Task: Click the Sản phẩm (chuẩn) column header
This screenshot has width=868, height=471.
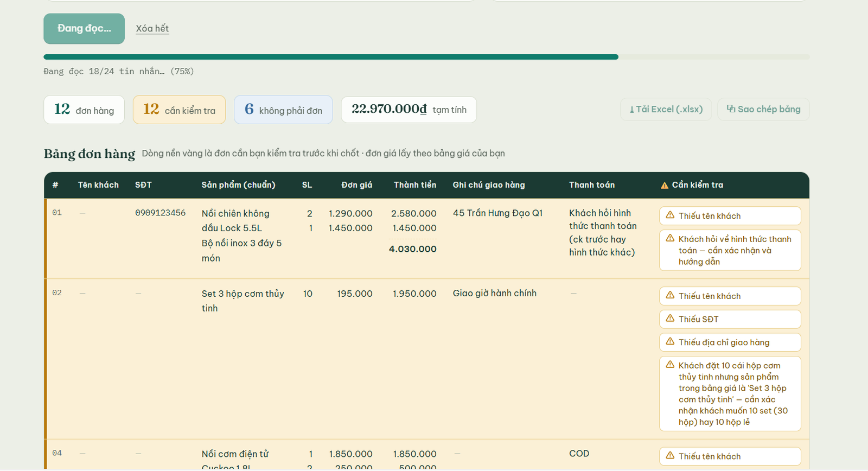Action: tap(239, 185)
